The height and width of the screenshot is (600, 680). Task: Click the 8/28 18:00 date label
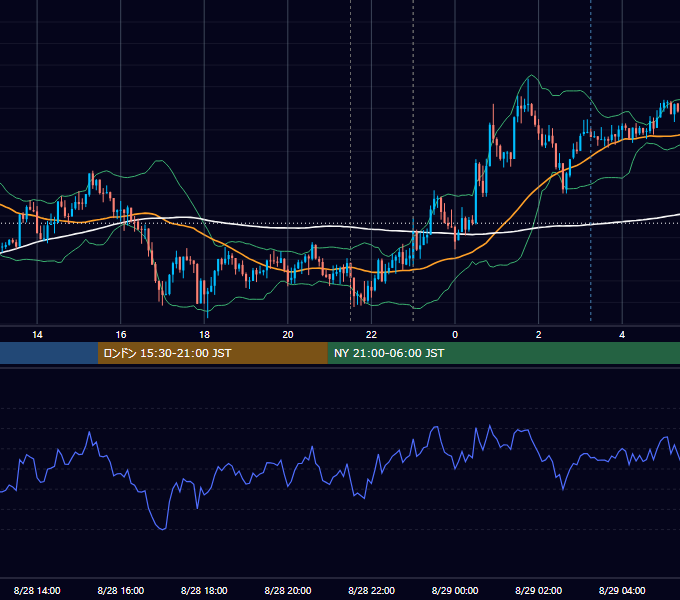tap(204, 590)
